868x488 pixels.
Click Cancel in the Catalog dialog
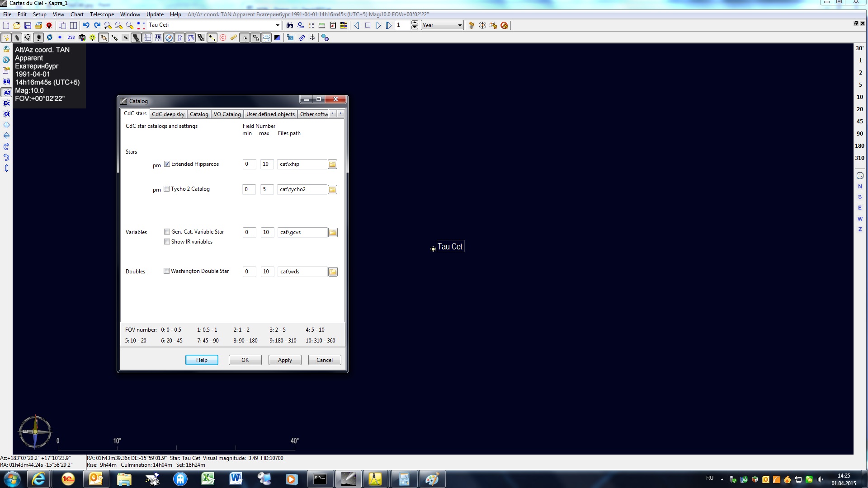click(325, 360)
